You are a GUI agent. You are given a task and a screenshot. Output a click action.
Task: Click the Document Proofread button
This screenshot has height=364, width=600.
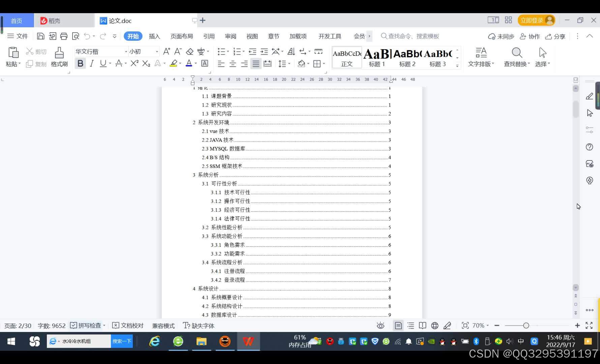tap(128, 326)
